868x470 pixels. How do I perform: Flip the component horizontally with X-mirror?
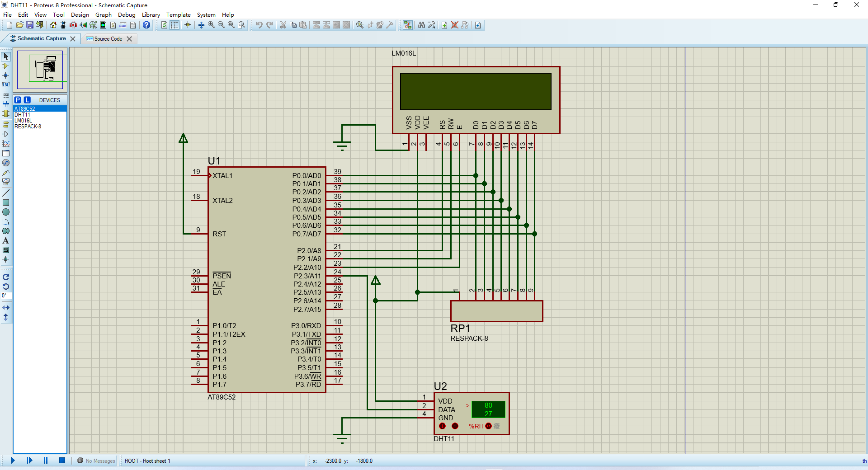click(x=6, y=308)
